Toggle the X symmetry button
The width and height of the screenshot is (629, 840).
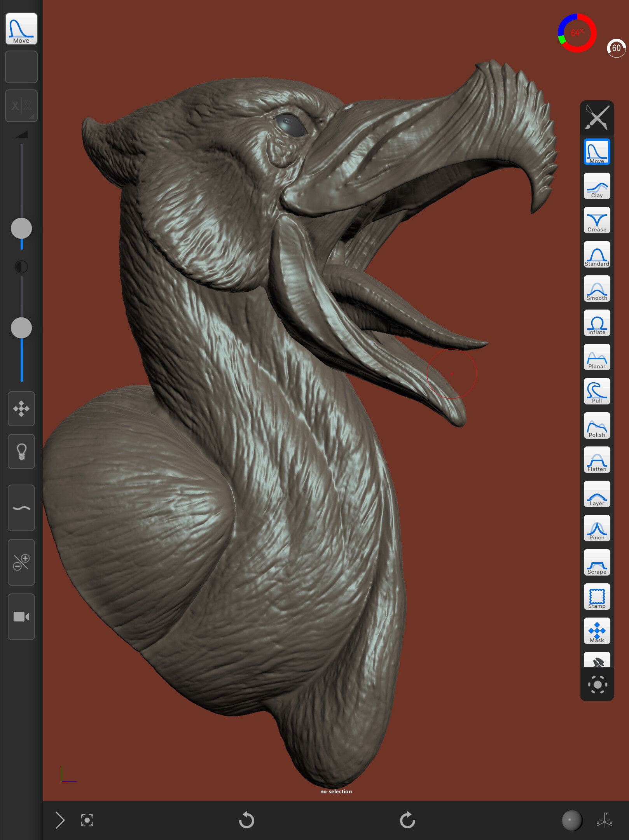(x=21, y=106)
